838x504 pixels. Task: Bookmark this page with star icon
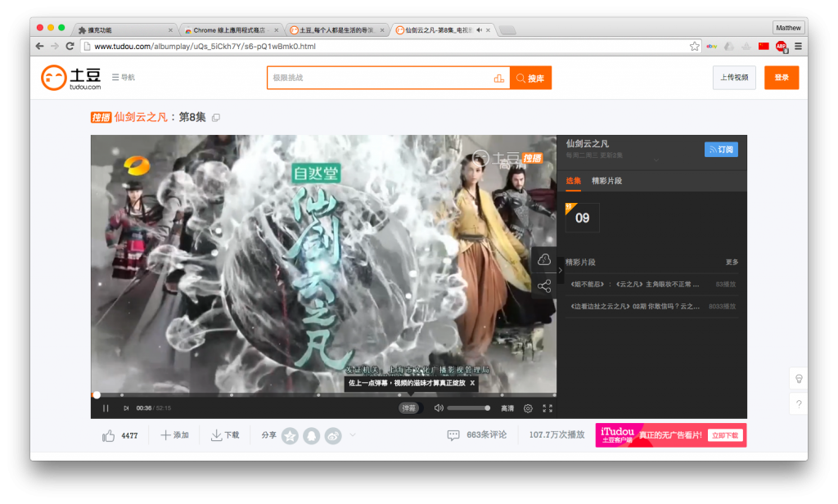(x=694, y=47)
